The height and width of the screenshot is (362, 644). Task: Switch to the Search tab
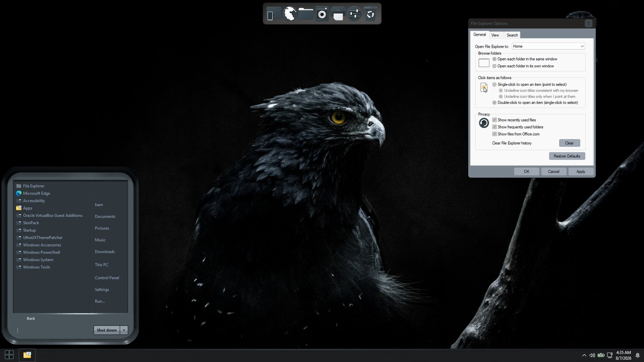pyautogui.click(x=512, y=35)
